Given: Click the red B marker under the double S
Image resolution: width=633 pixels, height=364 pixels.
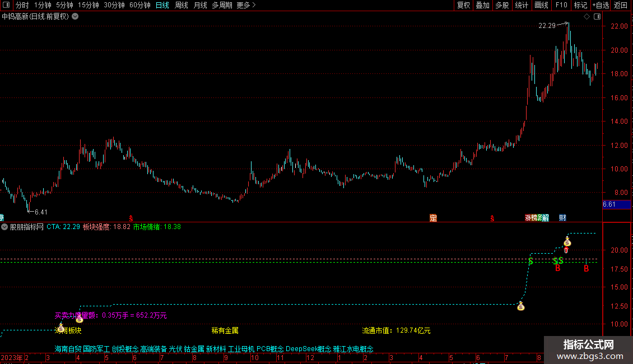Looking at the screenshot, I should (x=557, y=268).
